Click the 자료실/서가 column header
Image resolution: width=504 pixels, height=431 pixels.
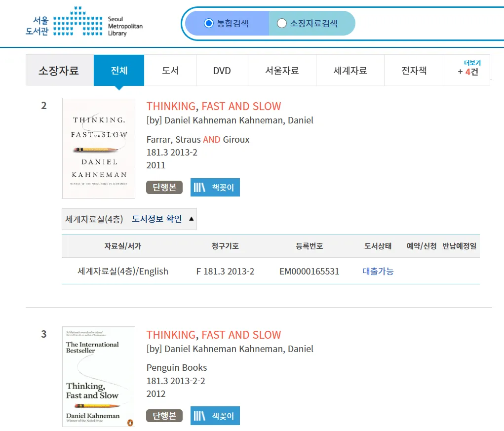coord(123,246)
